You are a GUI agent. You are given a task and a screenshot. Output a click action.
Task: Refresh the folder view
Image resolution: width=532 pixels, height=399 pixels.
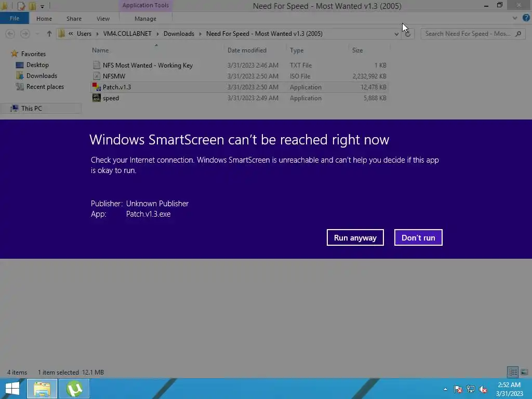[408, 34]
